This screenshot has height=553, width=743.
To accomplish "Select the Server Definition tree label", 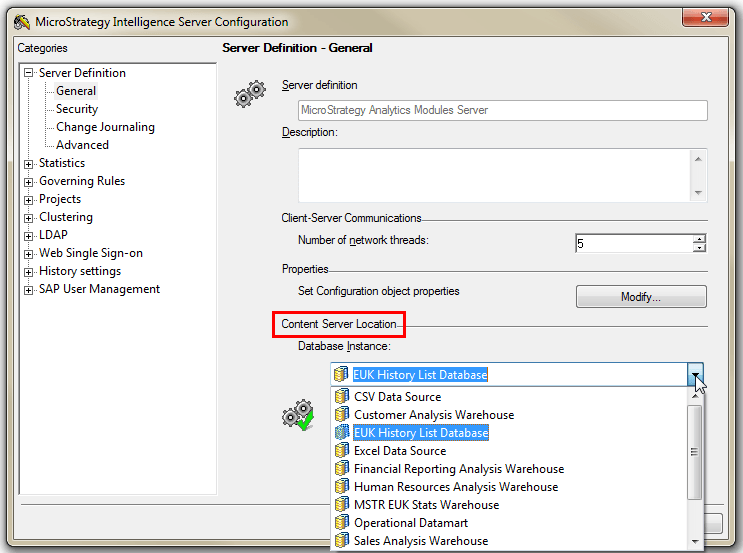I will [x=82, y=73].
